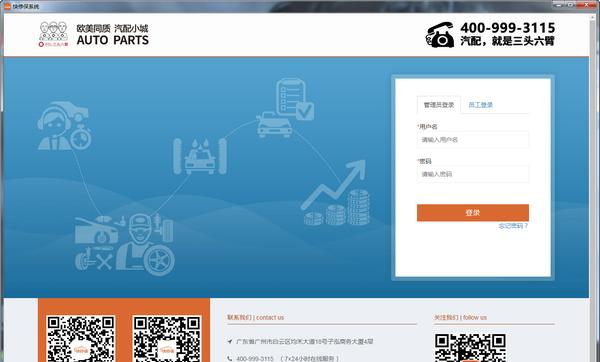Viewport: 600px width, 362px height.
Task: Click the 欧美同质 汽配小城 tagline
Action: coord(112,28)
